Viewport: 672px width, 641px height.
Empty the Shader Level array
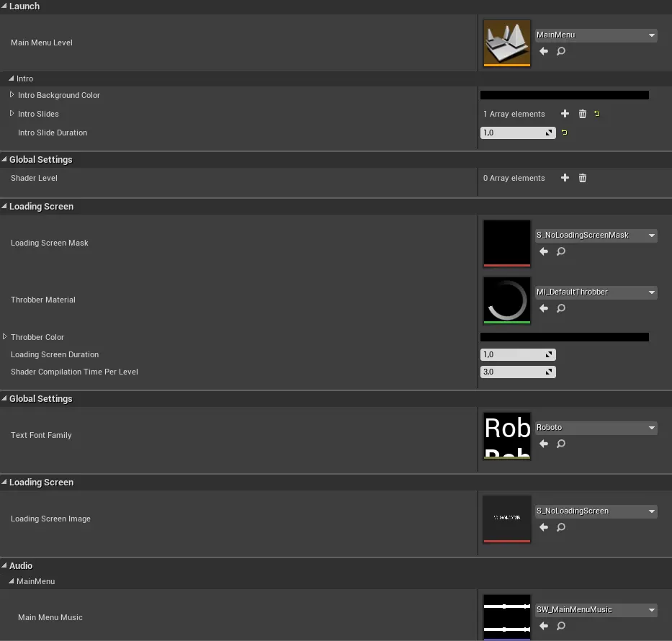583,178
